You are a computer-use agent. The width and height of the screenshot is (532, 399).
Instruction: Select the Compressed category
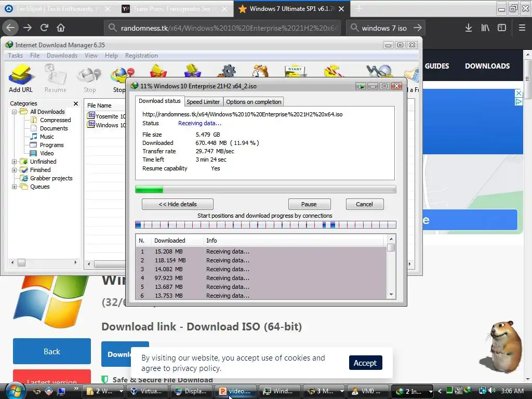pyautogui.click(x=55, y=120)
